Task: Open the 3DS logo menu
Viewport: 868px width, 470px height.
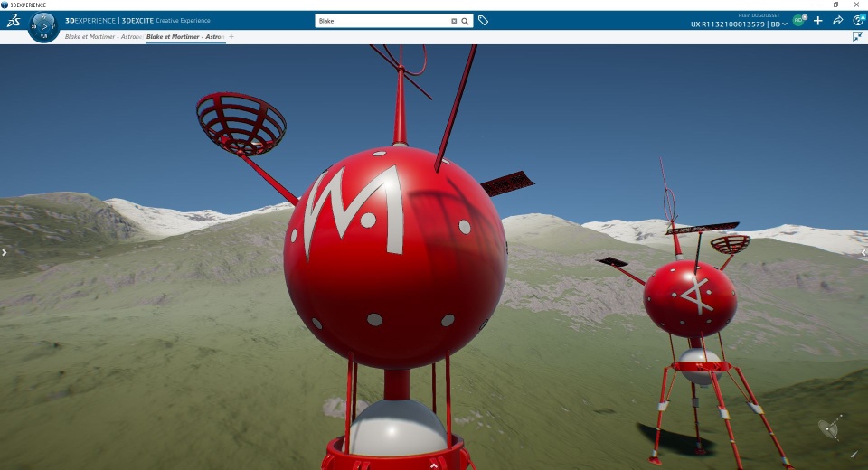Action: point(14,21)
